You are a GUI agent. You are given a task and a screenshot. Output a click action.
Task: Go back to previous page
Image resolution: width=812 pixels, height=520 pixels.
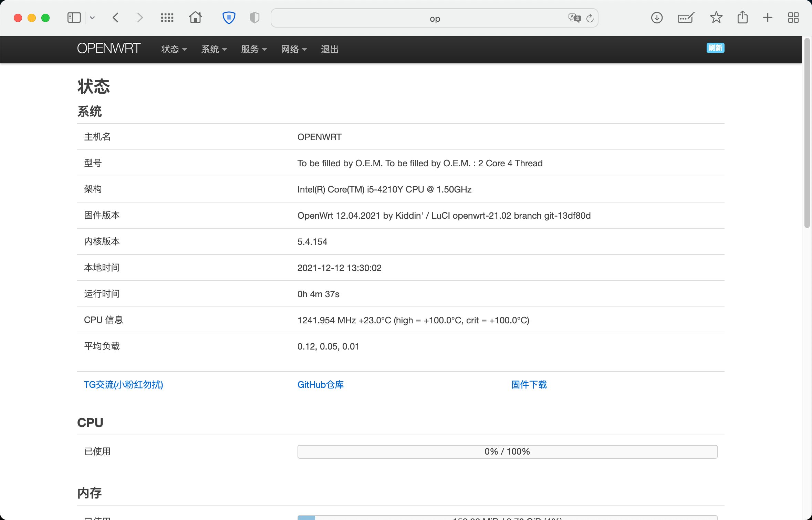(116, 18)
